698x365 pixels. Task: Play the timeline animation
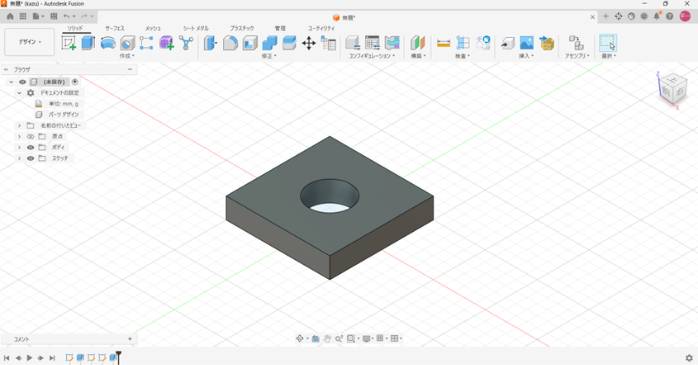29,358
